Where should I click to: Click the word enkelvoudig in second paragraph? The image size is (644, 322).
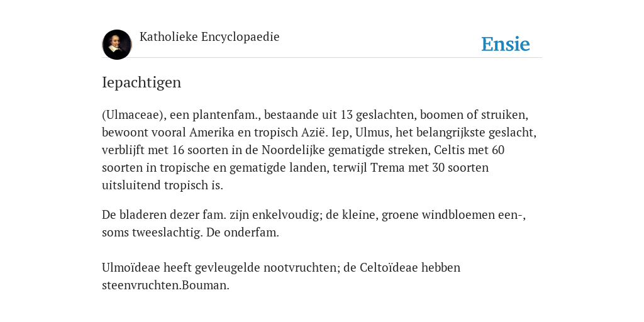286,215
